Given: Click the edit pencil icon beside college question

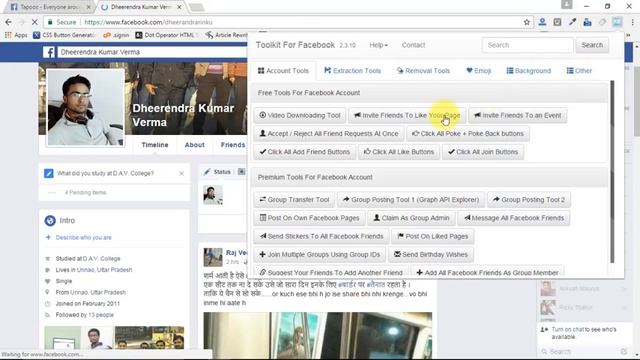Looking at the screenshot, I should point(49,173).
